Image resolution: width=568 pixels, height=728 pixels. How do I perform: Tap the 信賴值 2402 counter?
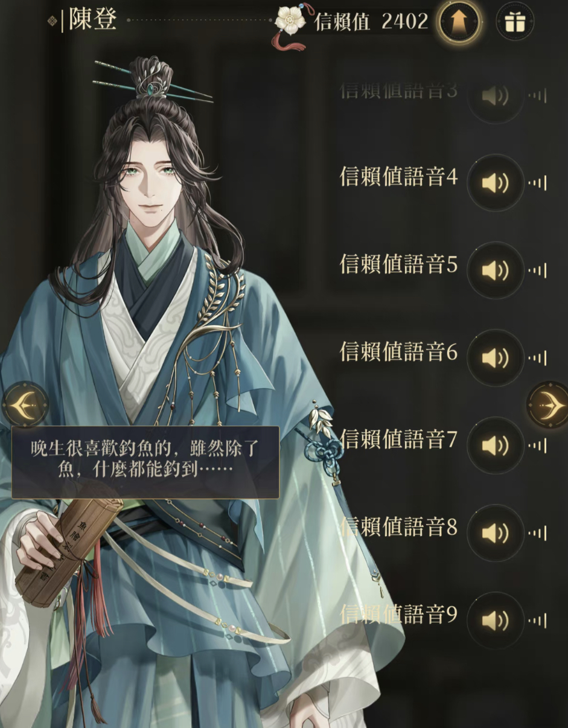click(371, 22)
